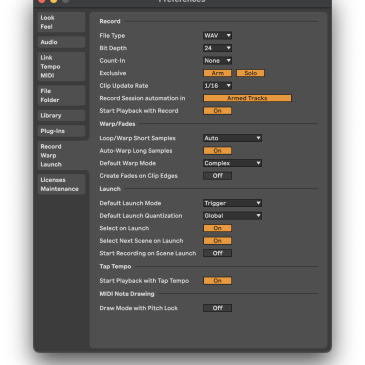Open the Default Launch Mode dropdown
This screenshot has height=365, width=365.
(232, 203)
